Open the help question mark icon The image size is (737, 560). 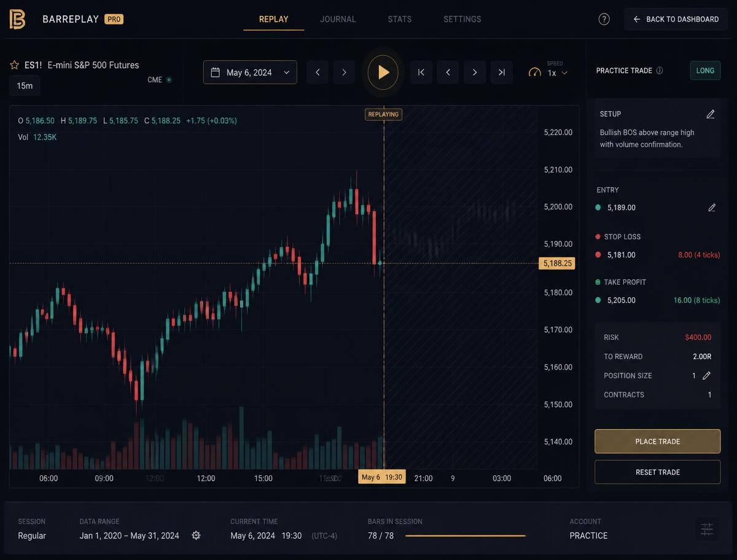[604, 19]
